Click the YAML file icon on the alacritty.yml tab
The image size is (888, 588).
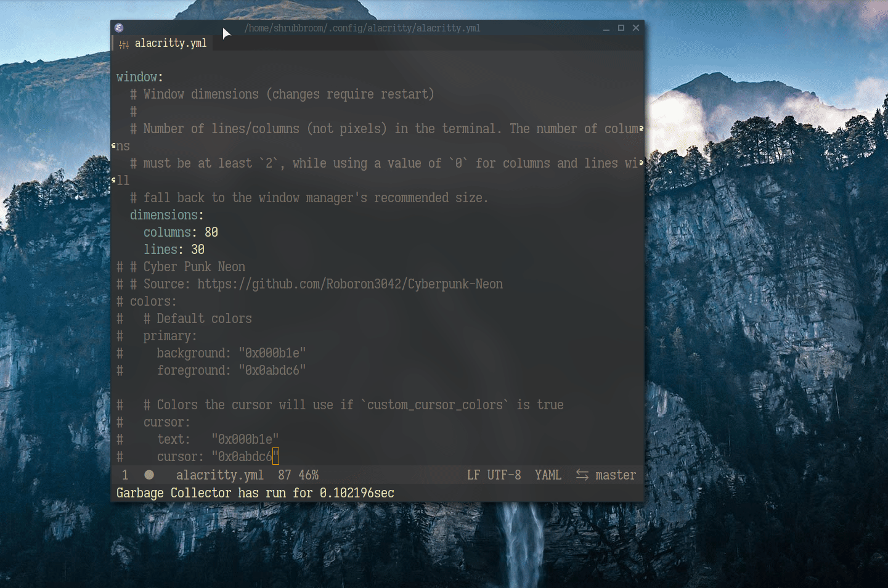coord(123,44)
